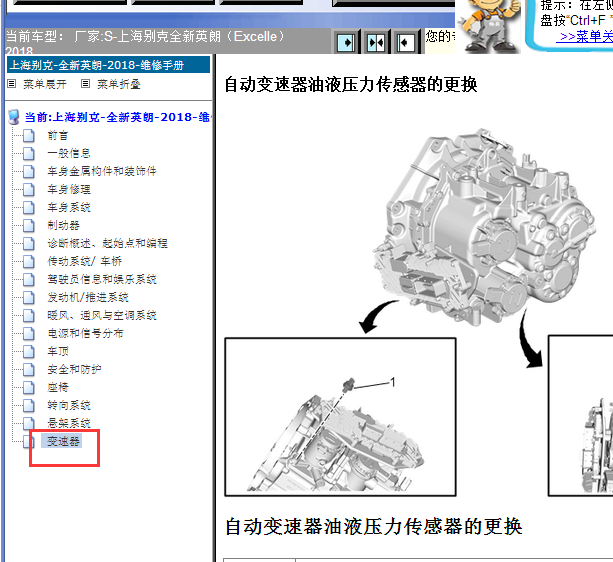Click the computer icon at the tree root
Screen dimensions: 613x562
click(x=14, y=117)
